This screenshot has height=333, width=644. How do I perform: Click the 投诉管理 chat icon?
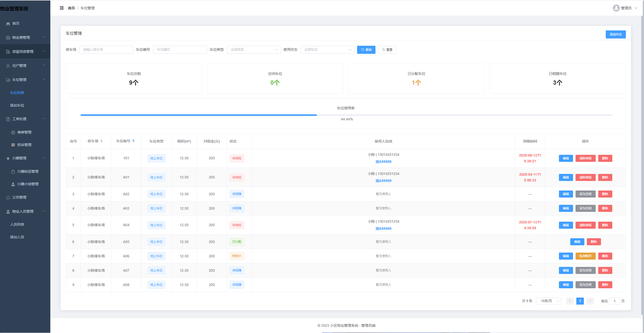pos(13,145)
